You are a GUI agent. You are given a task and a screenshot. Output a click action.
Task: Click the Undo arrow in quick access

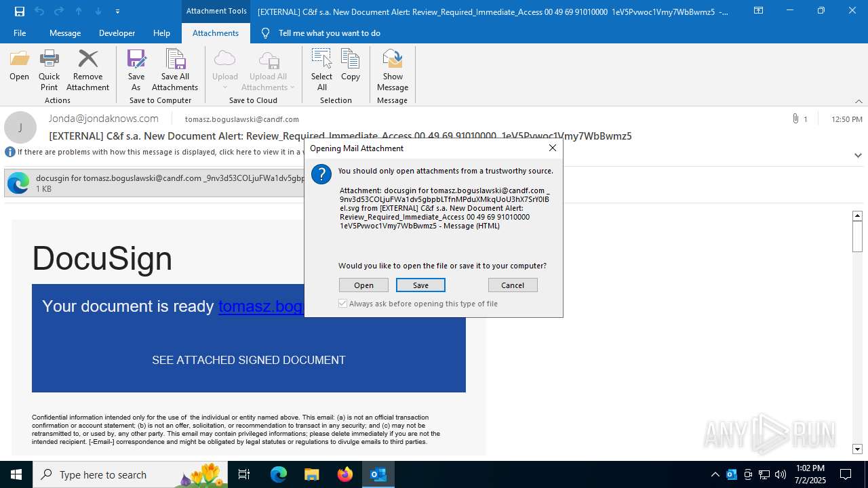pos(39,11)
